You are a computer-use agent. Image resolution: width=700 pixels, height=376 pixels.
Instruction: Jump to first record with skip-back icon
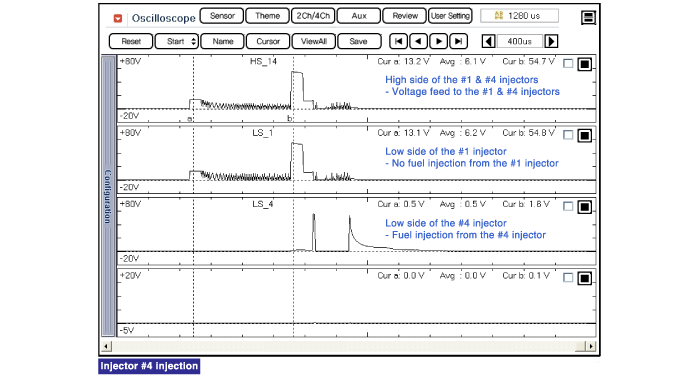click(399, 42)
